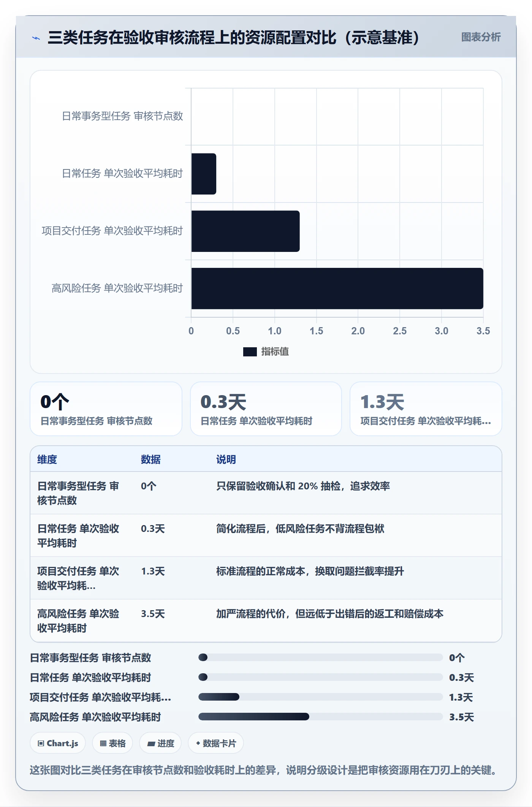
Task: Click progress bar for 项目交付任务
Action: (320, 697)
